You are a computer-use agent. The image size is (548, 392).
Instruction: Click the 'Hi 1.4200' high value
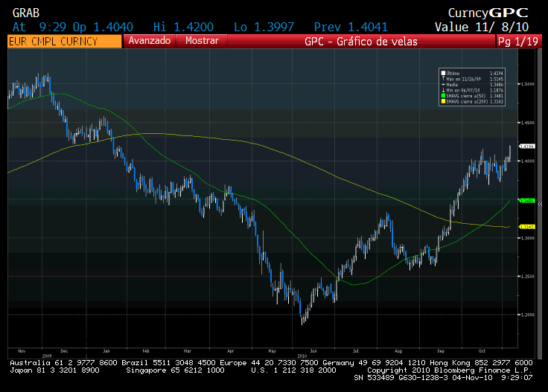[x=183, y=28]
